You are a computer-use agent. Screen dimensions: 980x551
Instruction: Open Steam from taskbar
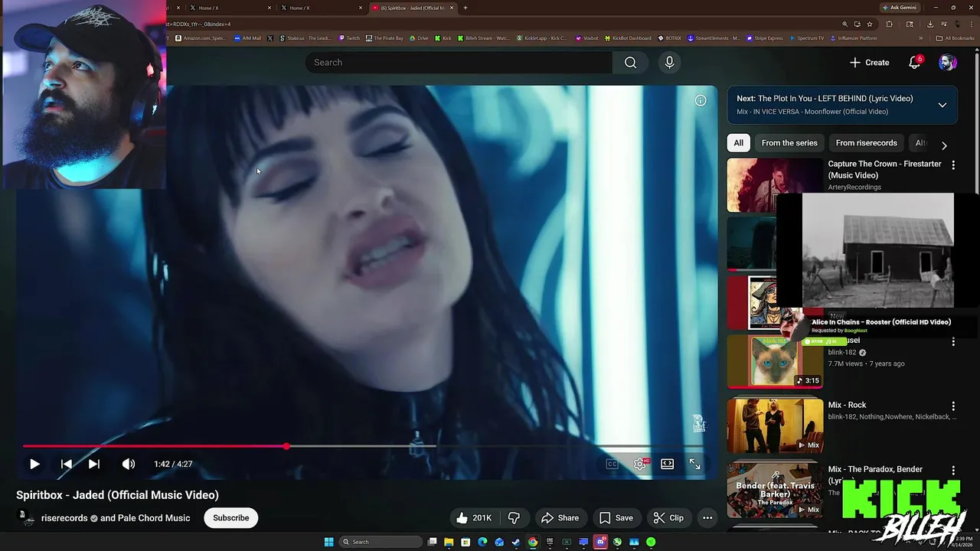516,542
